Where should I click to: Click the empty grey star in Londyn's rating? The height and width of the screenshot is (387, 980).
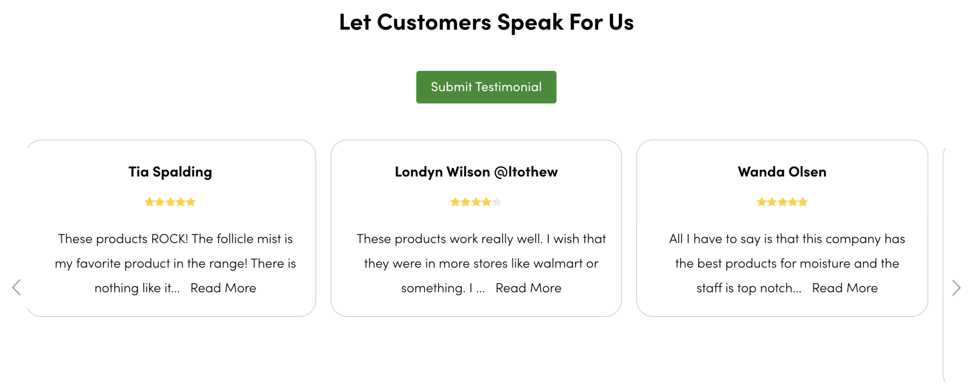[497, 202]
